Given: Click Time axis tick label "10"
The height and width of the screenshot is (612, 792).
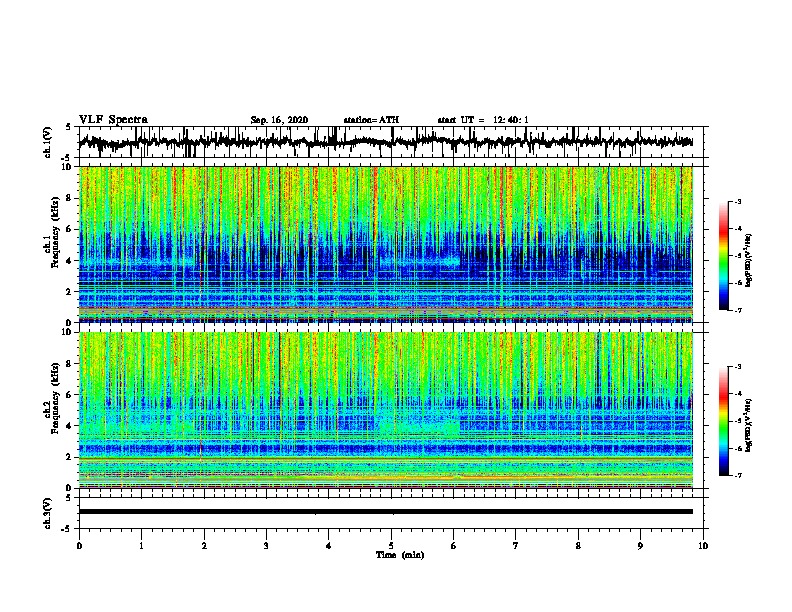Looking at the screenshot, I should (703, 546).
